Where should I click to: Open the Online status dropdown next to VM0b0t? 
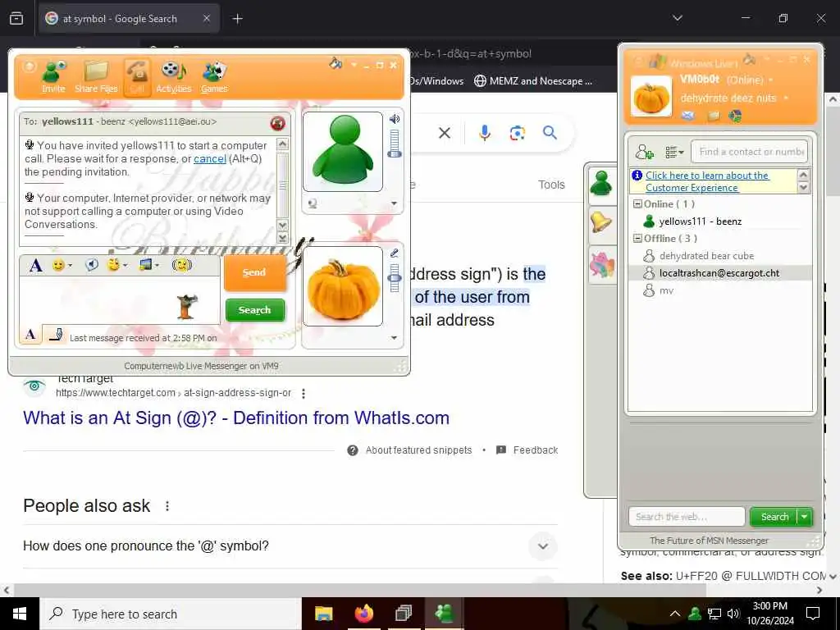coord(771,80)
